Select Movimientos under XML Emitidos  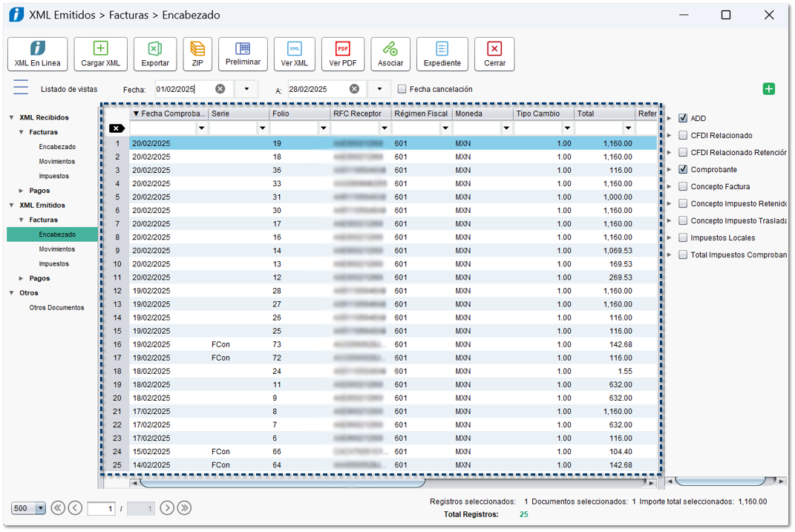tap(56, 249)
